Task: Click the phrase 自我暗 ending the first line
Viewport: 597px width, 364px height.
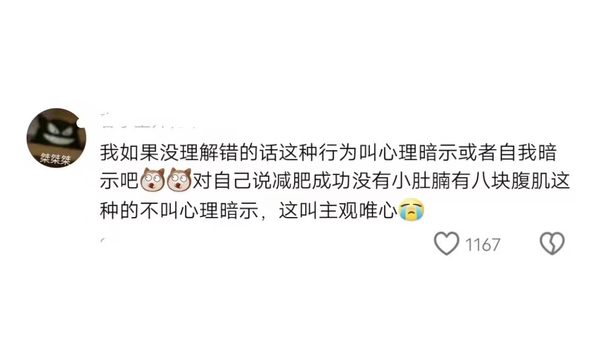Action: (x=527, y=153)
